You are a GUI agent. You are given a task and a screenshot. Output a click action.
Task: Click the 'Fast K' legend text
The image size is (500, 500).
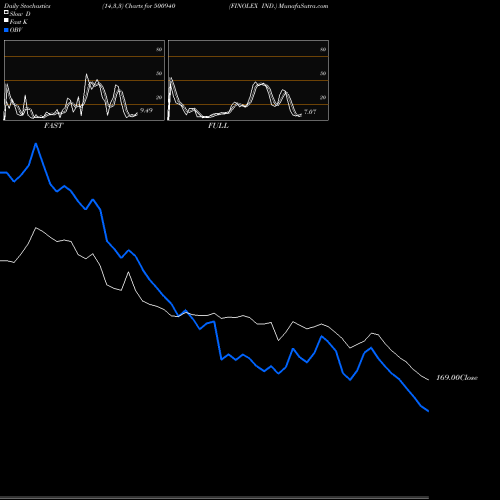pos(19,22)
